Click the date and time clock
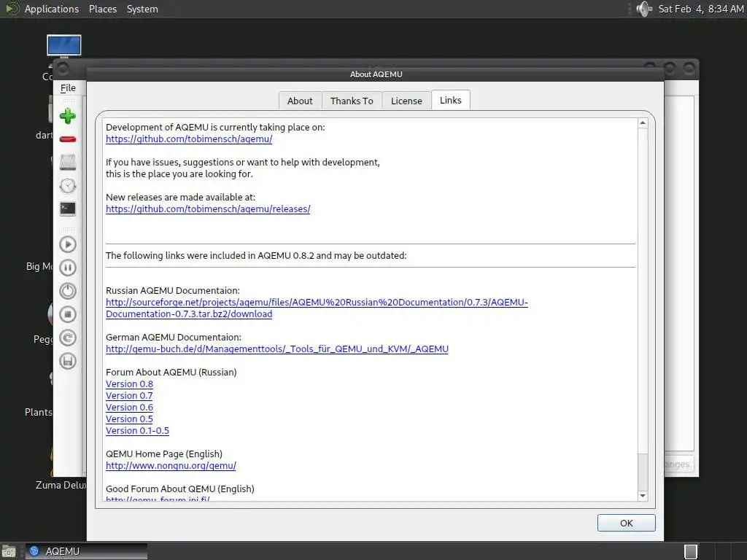 coord(701,9)
